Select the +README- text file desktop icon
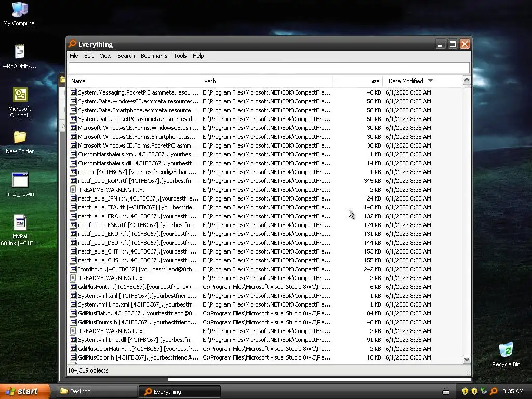 (x=20, y=56)
